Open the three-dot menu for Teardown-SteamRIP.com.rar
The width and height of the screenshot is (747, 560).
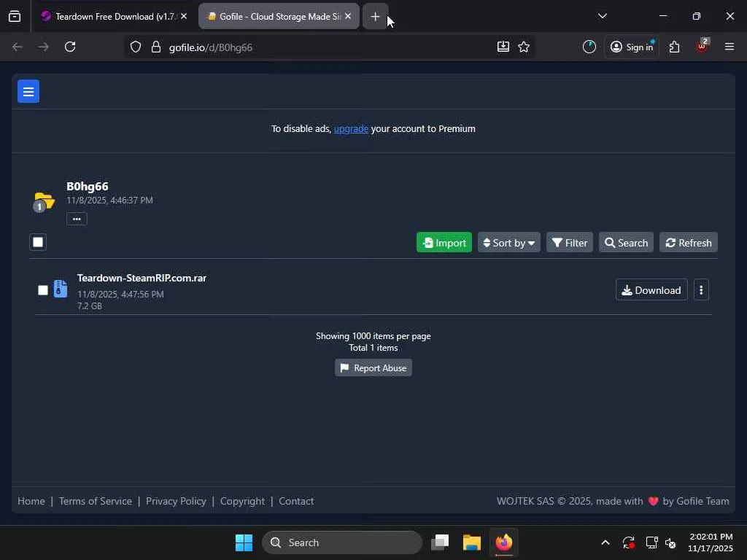[701, 290]
